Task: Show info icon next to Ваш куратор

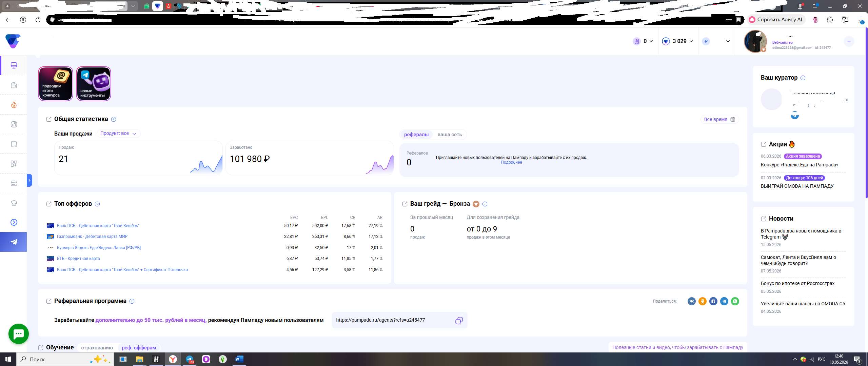Action: click(803, 78)
